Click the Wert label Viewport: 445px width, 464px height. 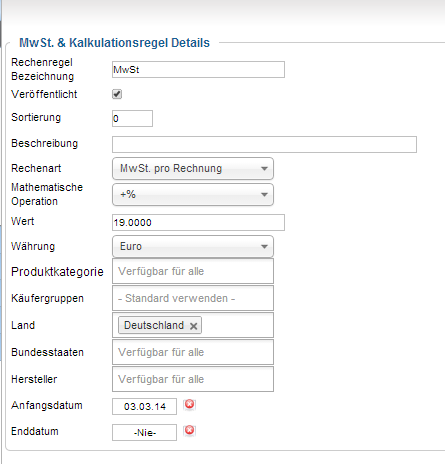point(22,221)
